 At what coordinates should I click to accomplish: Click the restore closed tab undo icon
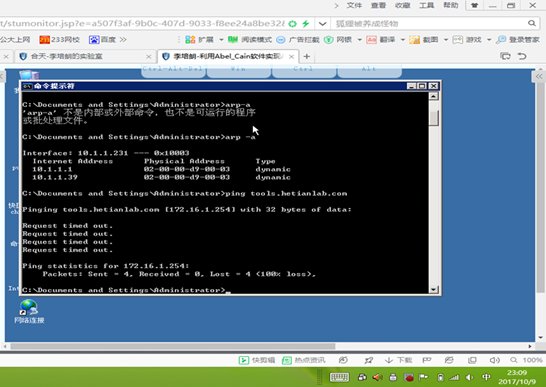pos(522,56)
